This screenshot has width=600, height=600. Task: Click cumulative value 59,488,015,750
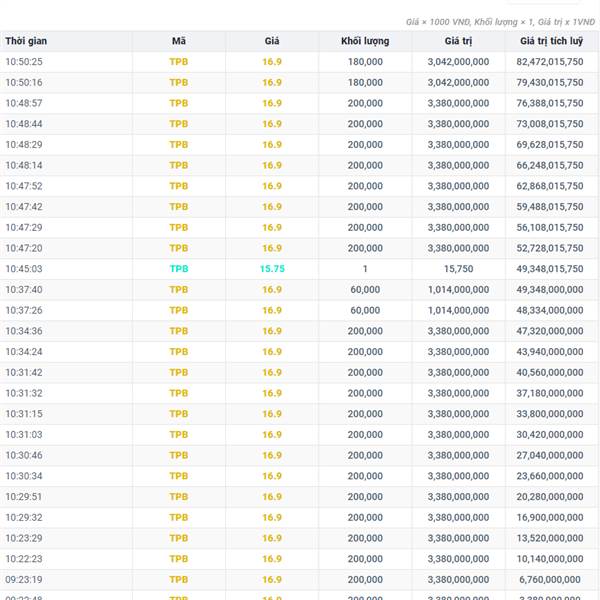point(550,207)
